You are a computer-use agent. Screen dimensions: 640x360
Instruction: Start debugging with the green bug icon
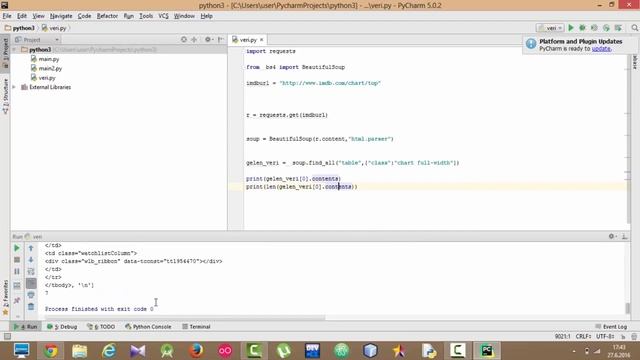coord(582,28)
